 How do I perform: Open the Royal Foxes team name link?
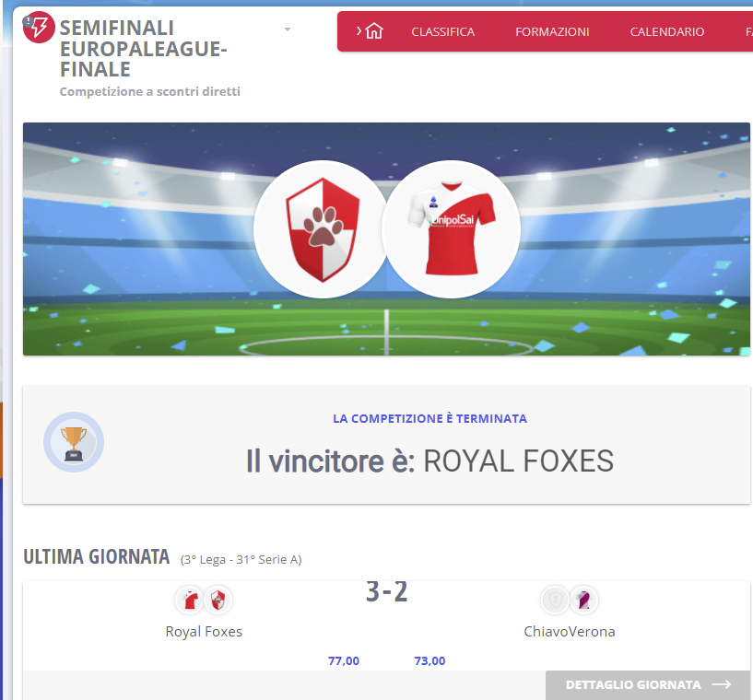(x=204, y=632)
